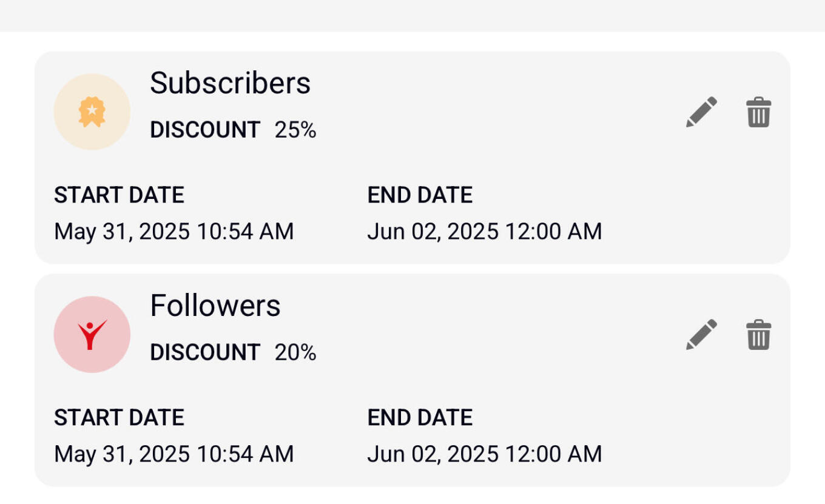Viewport: 825px width, 504px height.
Task: Click the red Followers person icon
Action: click(92, 335)
